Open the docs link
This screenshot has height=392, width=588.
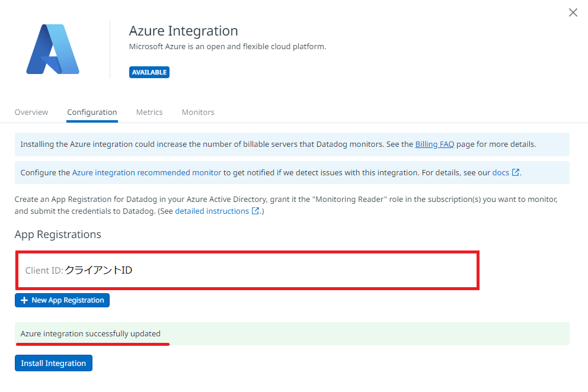point(501,172)
